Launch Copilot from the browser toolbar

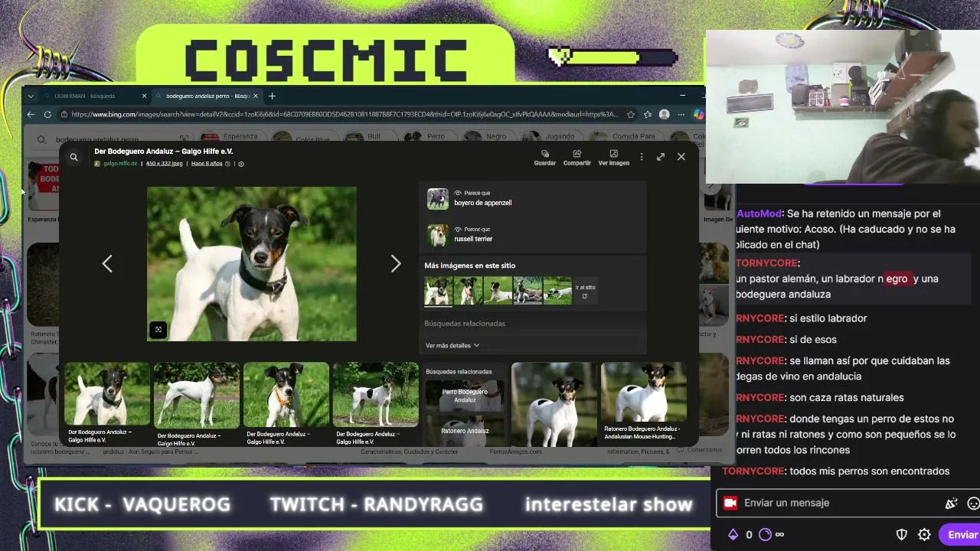[x=698, y=115]
